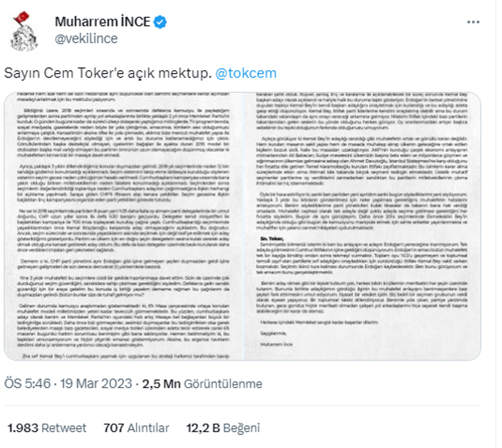Open the three-dot more options menu

473,22
